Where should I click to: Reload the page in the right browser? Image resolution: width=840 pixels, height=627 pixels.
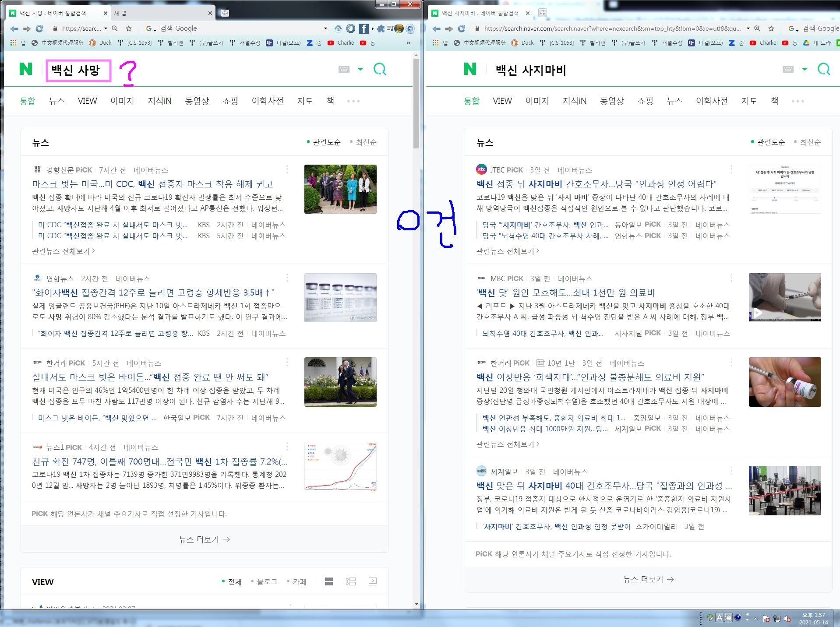click(x=462, y=28)
